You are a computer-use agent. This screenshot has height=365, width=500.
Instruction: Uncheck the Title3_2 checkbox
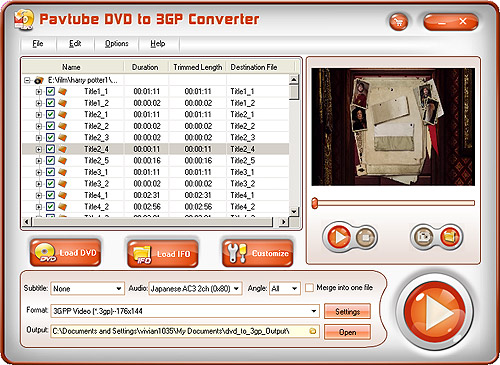[x=50, y=184]
